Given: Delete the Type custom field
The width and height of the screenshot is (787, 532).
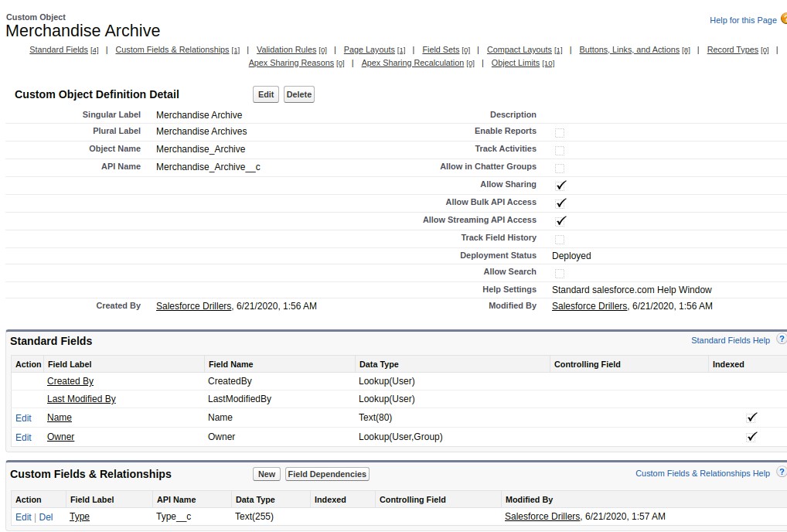Looking at the screenshot, I should 46,517.
